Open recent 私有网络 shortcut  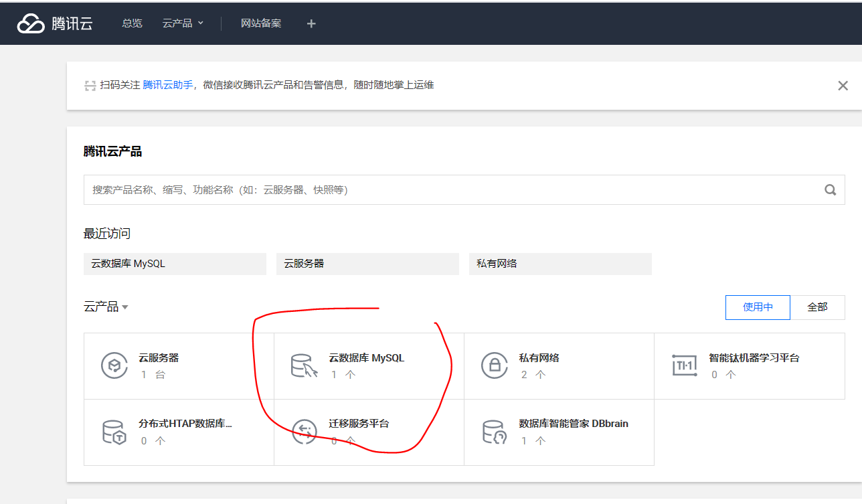(560, 264)
